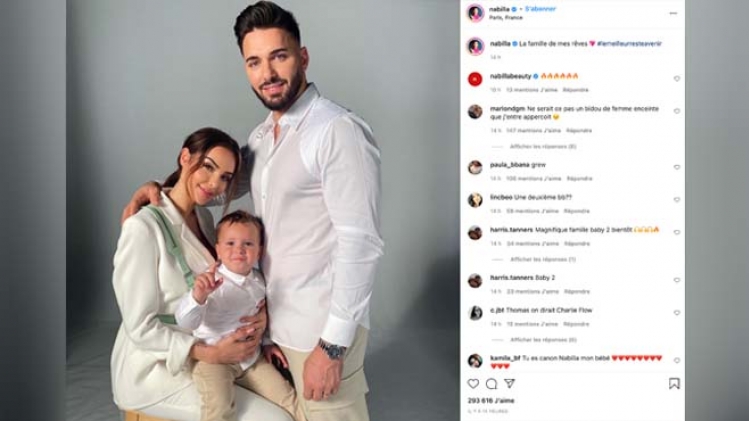Viewport: 749px width, 421px height.
Task: Reply to the lincbeo comment
Action: click(x=577, y=211)
